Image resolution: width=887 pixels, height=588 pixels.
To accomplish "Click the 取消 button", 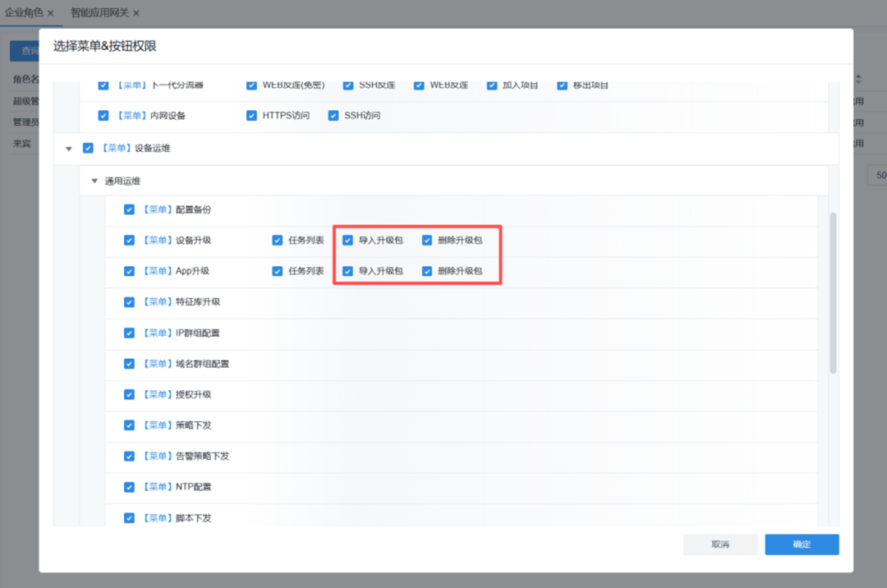I will pyautogui.click(x=720, y=544).
